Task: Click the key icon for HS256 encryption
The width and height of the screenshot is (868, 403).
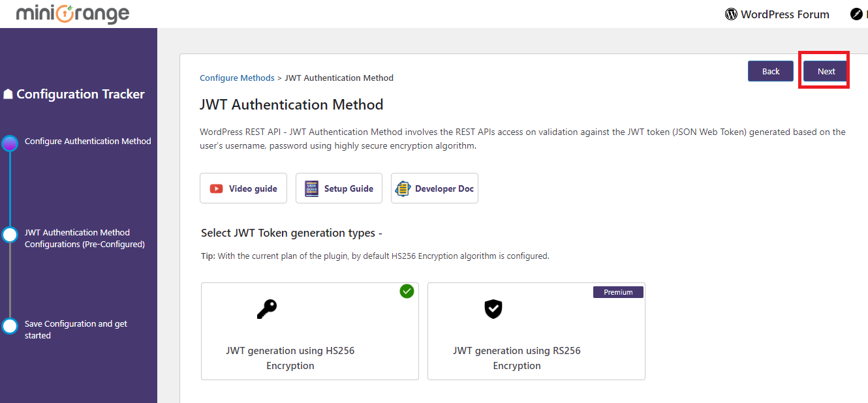Action: [266, 309]
